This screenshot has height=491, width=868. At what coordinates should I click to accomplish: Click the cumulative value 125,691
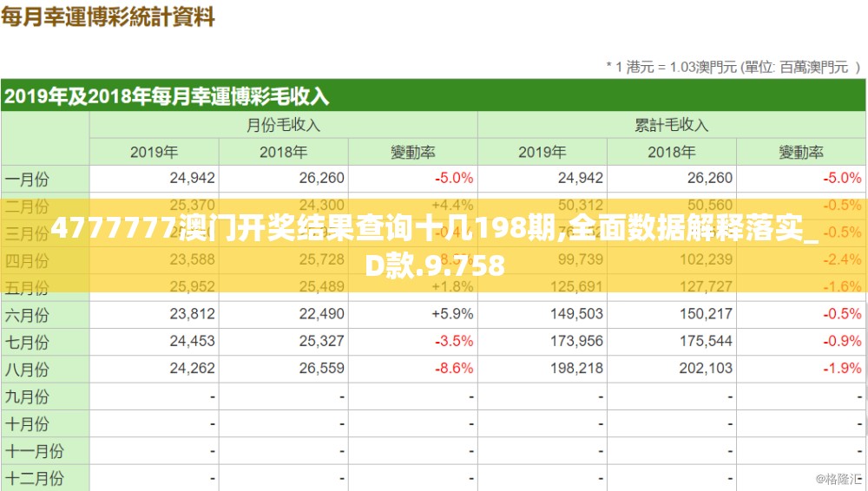[576, 287]
